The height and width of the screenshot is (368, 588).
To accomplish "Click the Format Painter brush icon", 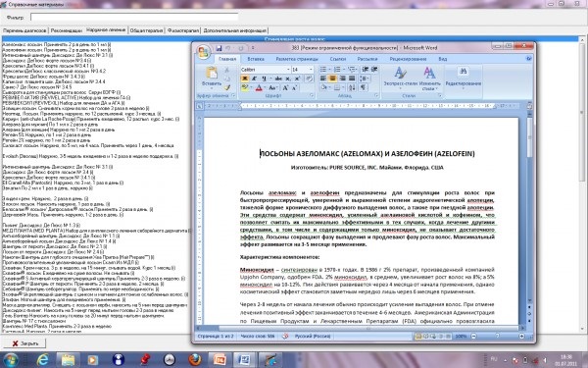I will [227, 87].
